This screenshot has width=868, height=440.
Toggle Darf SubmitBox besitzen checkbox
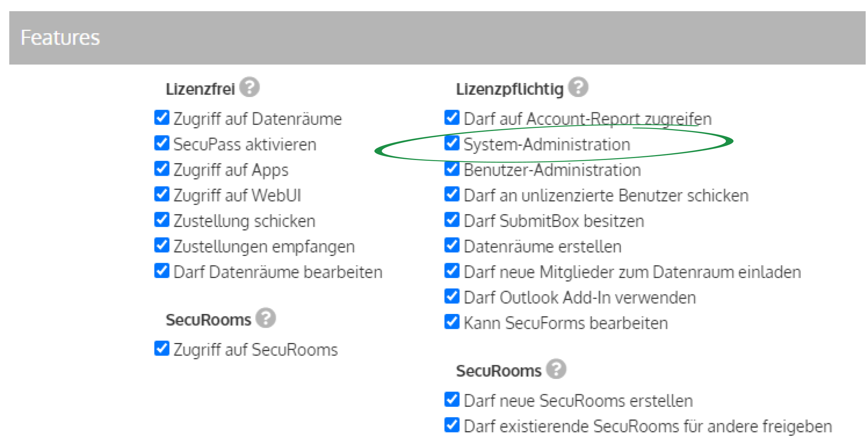point(452,220)
